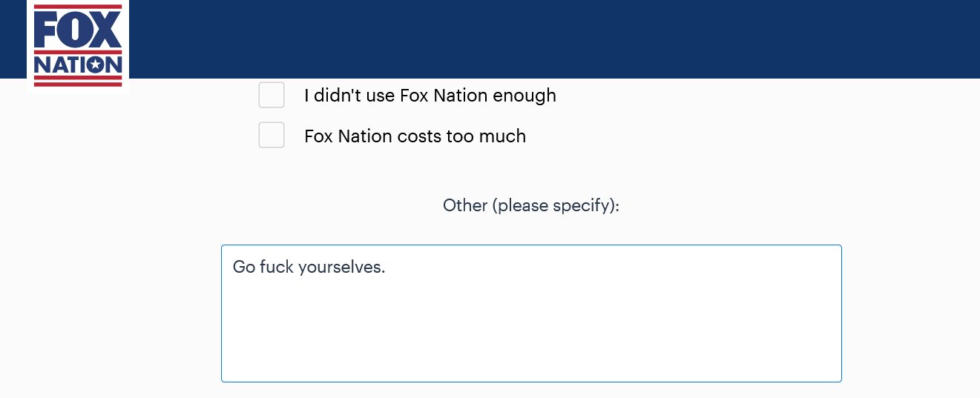
Task: Click the Fox Nation logo
Action: [78, 45]
